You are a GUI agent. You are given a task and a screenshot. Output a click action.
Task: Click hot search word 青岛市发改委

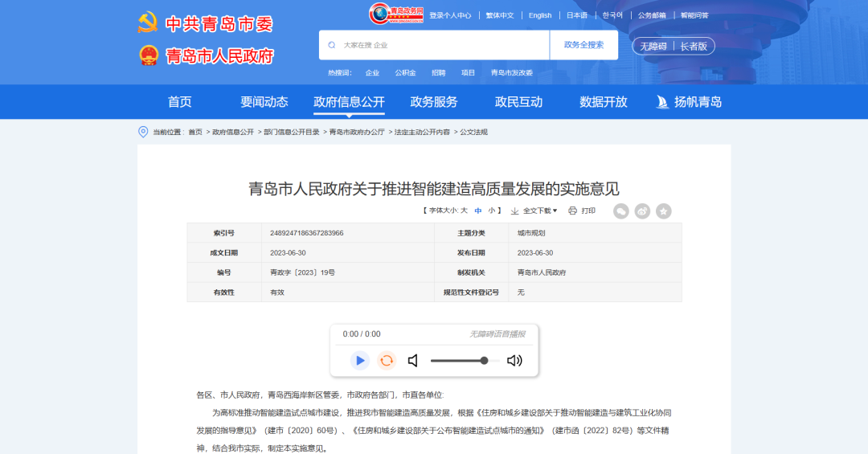(512, 72)
